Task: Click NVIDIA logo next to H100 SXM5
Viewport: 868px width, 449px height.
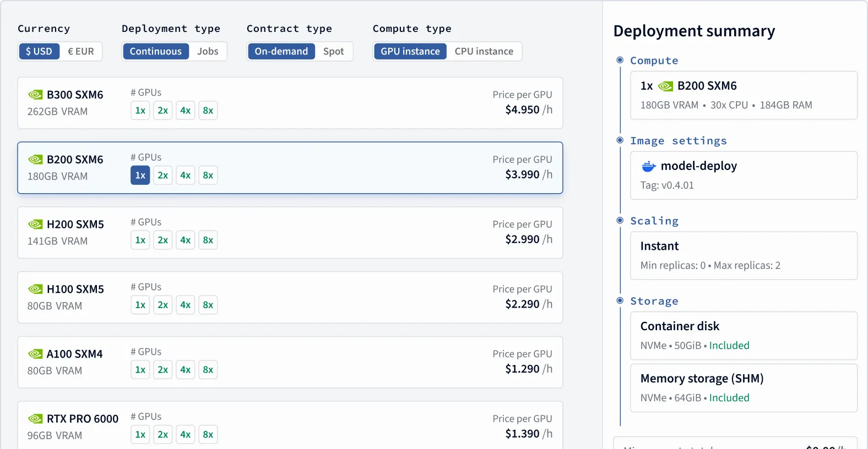Action: pyautogui.click(x=35, y=289)
